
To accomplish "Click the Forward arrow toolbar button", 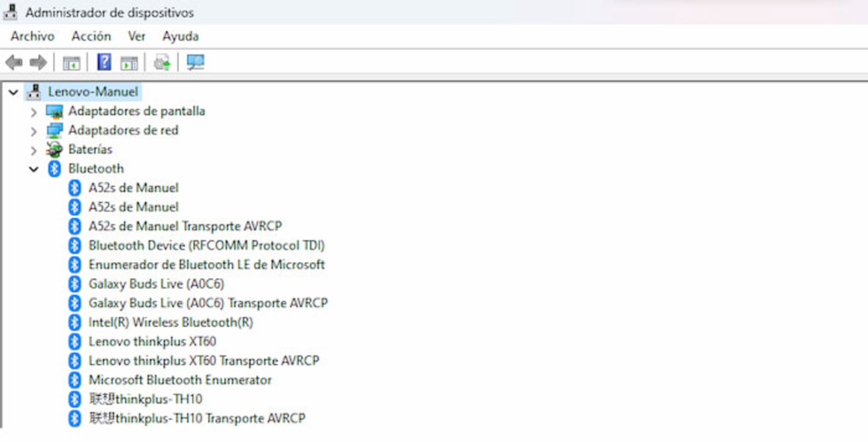I will coord(38,63).
